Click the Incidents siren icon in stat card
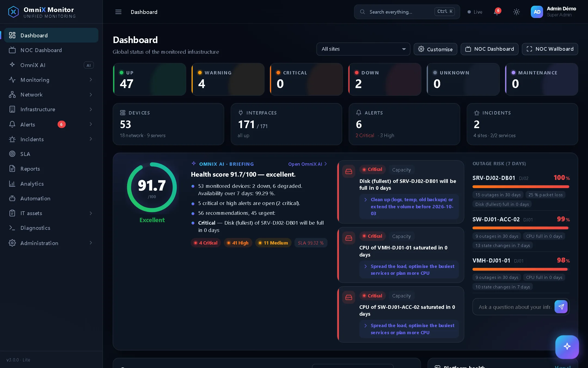588x368 pixels. 476,113
